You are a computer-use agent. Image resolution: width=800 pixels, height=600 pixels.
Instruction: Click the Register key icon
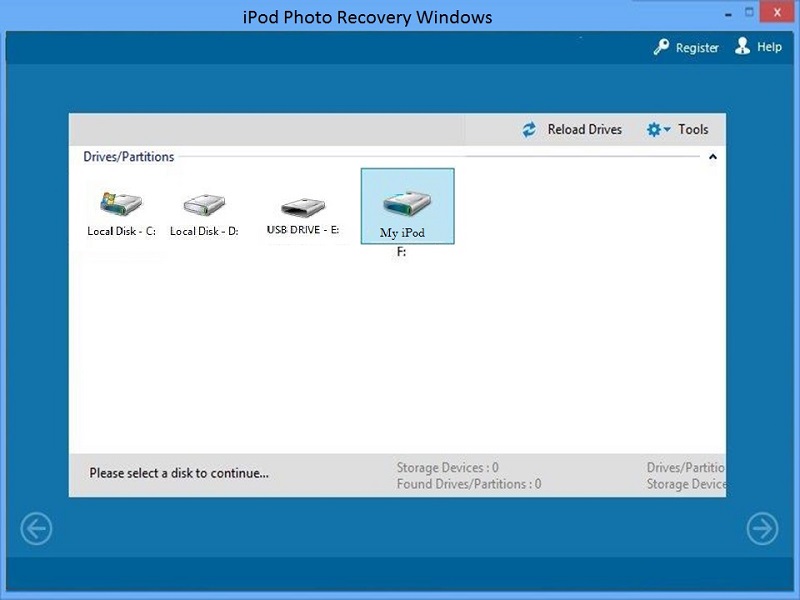(x=661, y=47)
